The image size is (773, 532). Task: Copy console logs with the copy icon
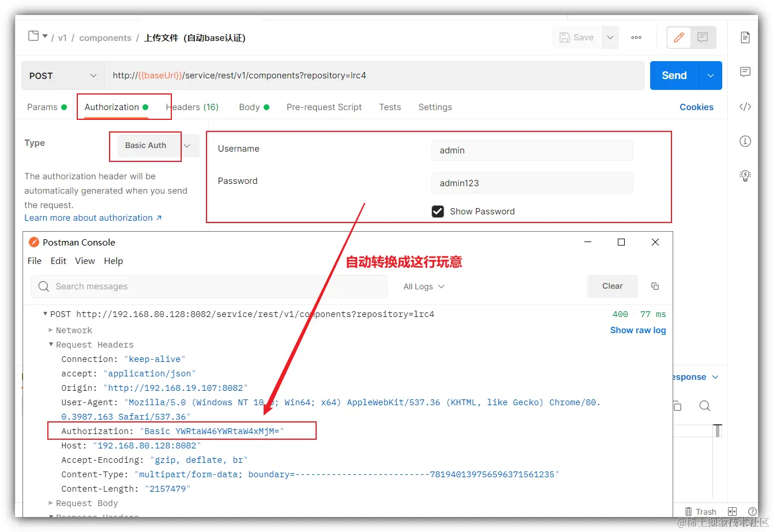[655, 286]
